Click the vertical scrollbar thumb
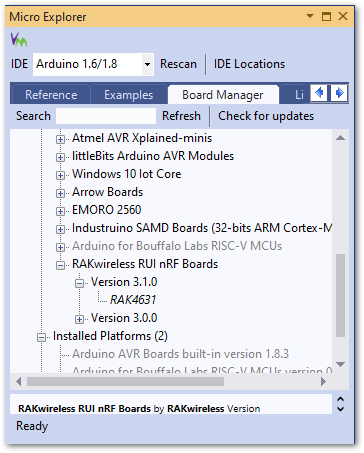The height and width of the screenshot is (453, 364). 340,296
